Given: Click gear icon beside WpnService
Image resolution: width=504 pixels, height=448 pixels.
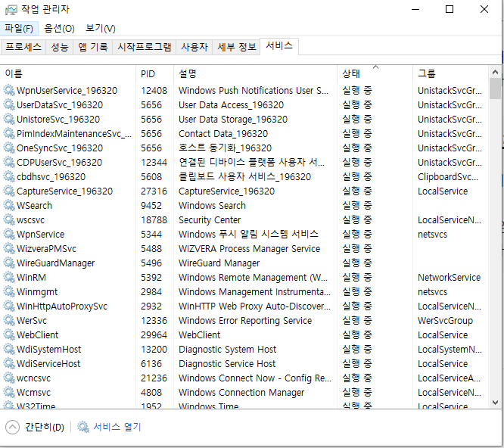Looking at the screenshot, I should click(x=9, y=235).
